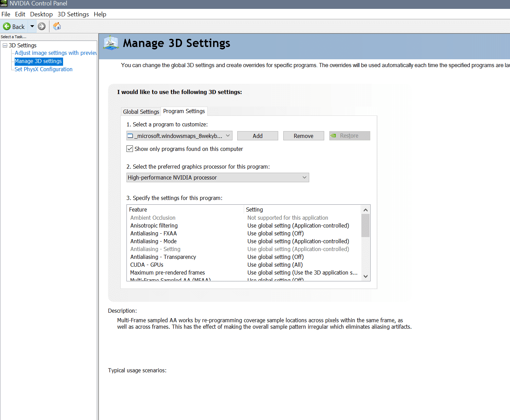This screenshot has width=510, height=420.
Task: Collapse the 3D Settings tree node
Action: point(5,45)
